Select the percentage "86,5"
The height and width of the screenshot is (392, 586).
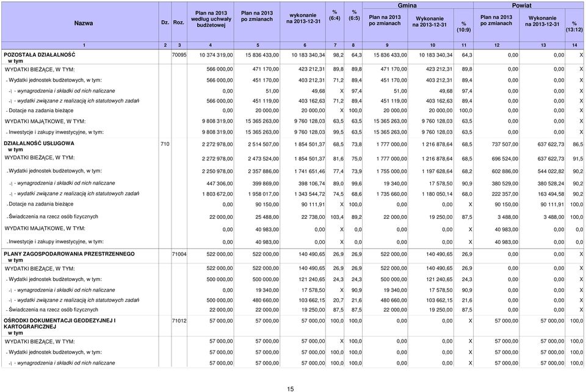click(x=578, y=144)
